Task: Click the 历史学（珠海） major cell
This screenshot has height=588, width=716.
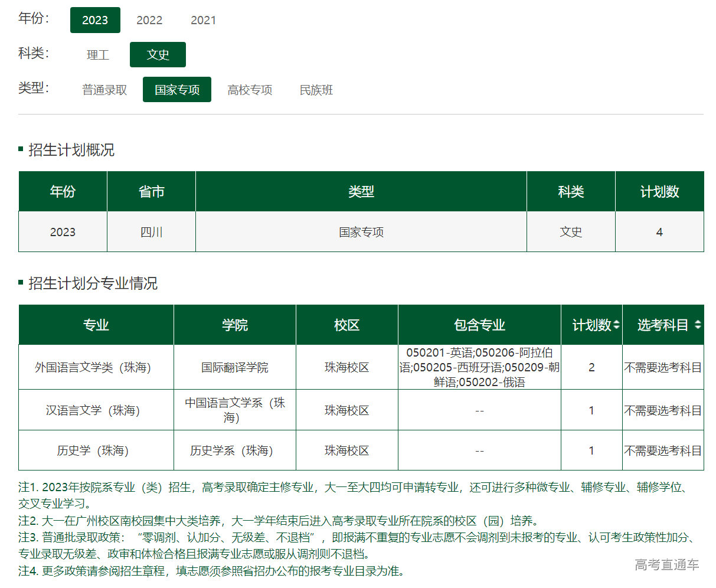Action: [x=93, y=450]
